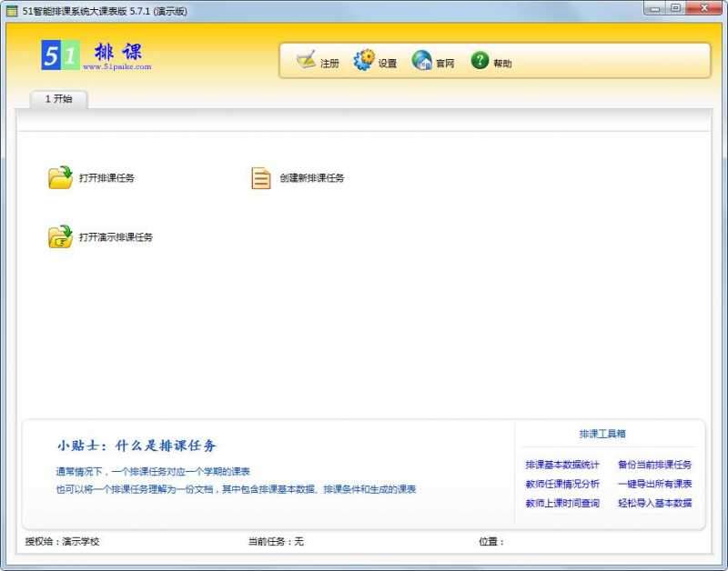Click the 创建新排课任务 document icon
Image resolution: width=728 pixels, height=571 pixels.
tap(258, 177)
